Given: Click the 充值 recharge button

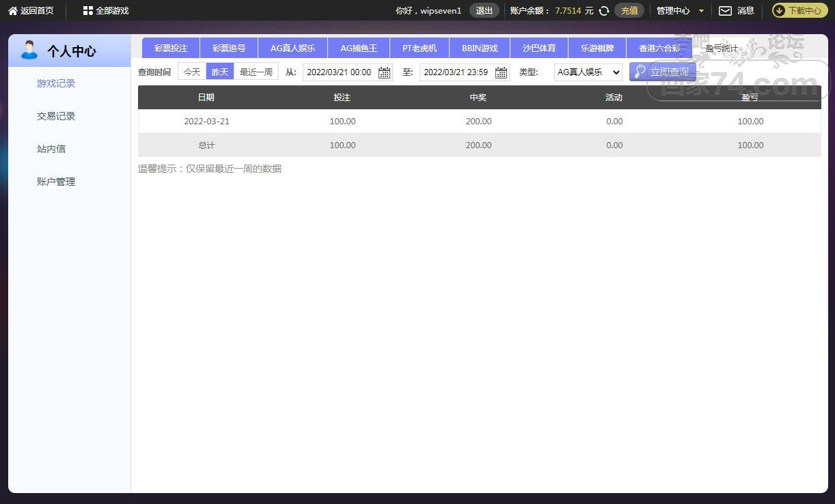Looking at the screenshot, I should 629,11.
